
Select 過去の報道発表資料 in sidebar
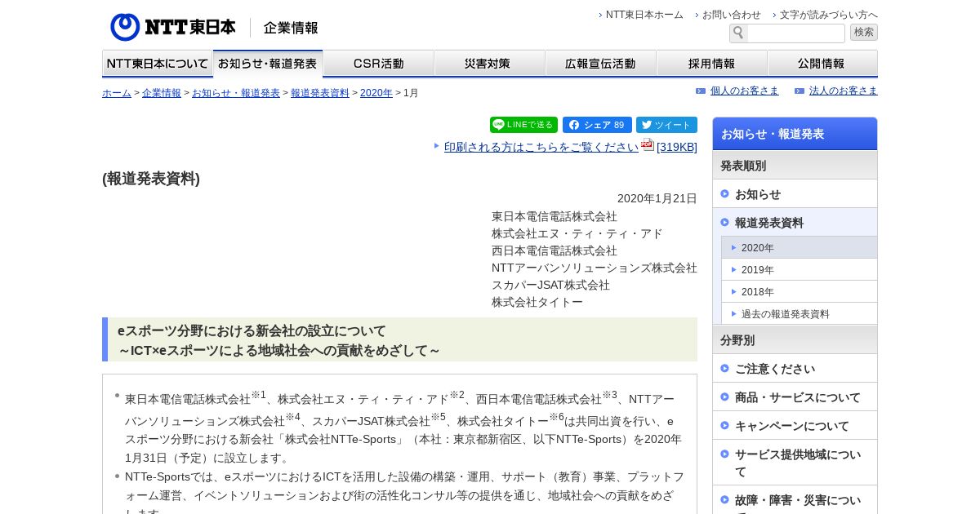(x=800, y=313)
